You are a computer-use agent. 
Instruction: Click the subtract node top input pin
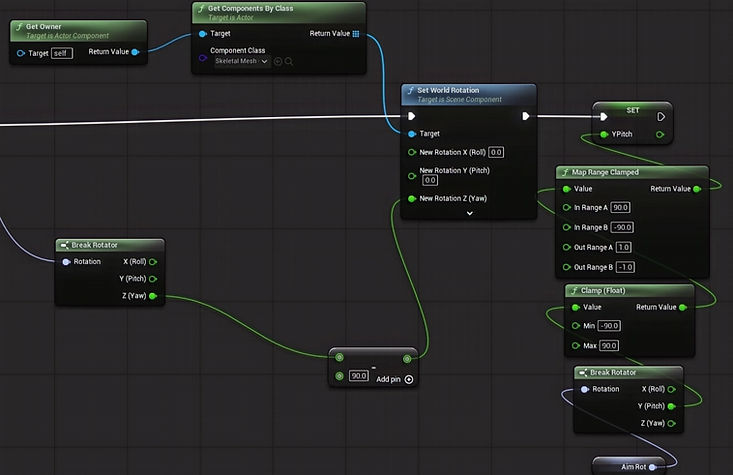click(339, 358)
